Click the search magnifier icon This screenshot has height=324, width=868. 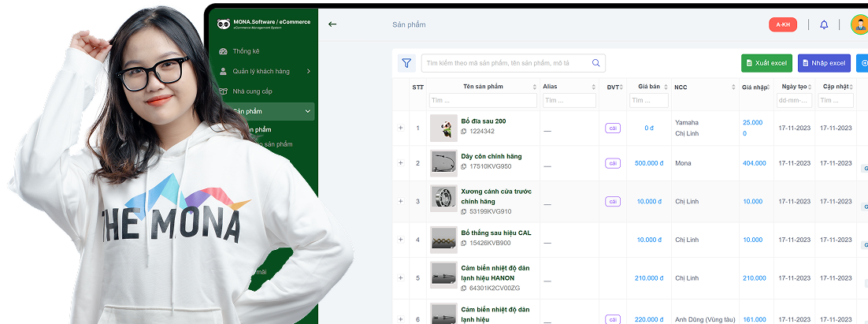[595, 63]
